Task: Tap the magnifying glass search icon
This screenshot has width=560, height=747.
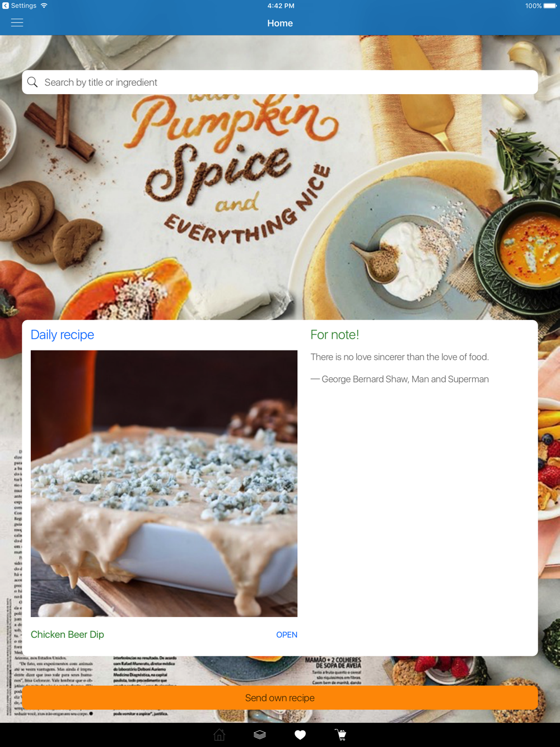Action: coord(32,82)
